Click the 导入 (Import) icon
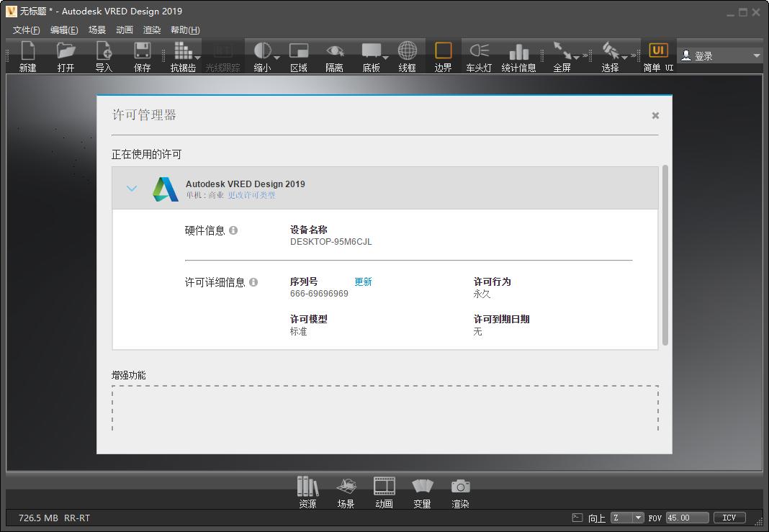The image size is (769, 532). [104, 50]
